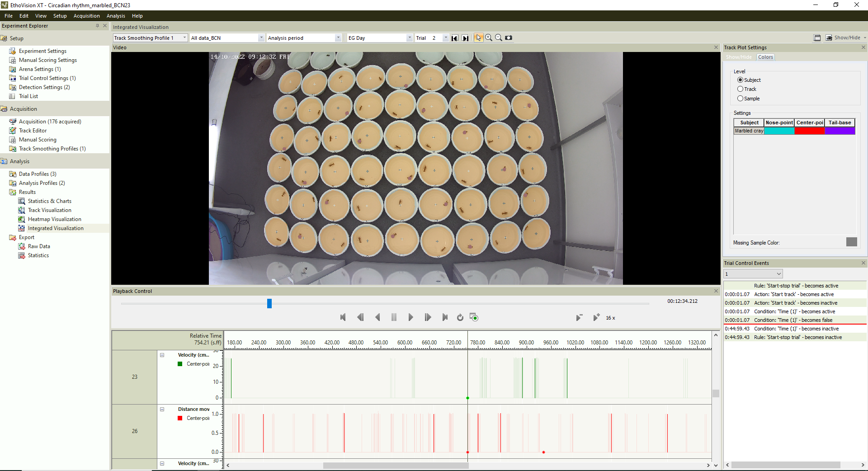Click the Acquisition section header
The height and width of the screenshot is (471, 868).
point(55,109)
